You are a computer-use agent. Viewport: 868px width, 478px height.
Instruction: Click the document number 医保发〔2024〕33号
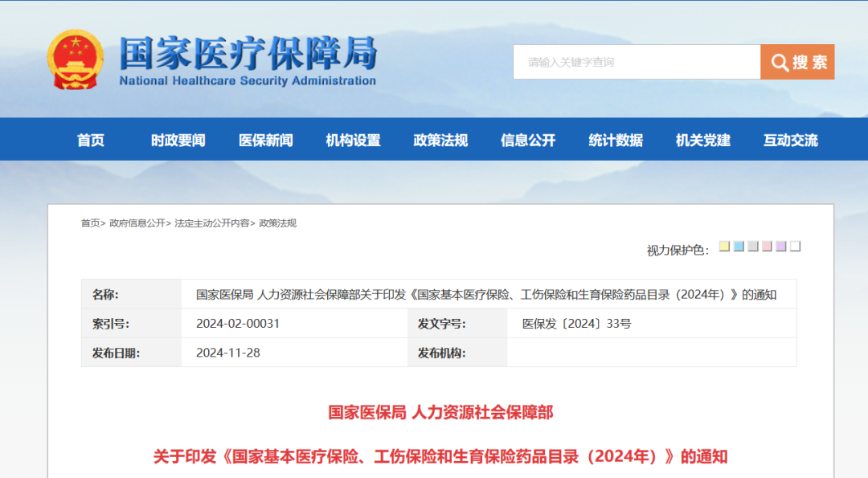577,324
